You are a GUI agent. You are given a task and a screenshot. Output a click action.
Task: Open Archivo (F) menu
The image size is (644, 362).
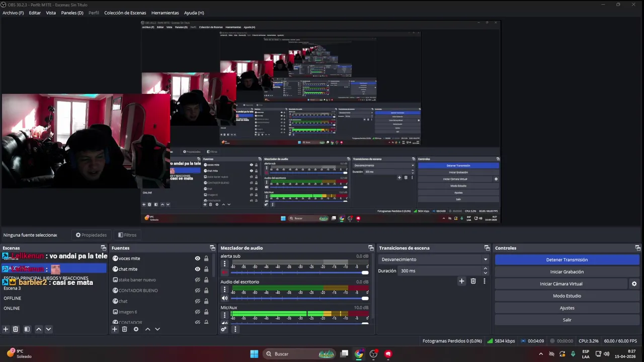13,13
